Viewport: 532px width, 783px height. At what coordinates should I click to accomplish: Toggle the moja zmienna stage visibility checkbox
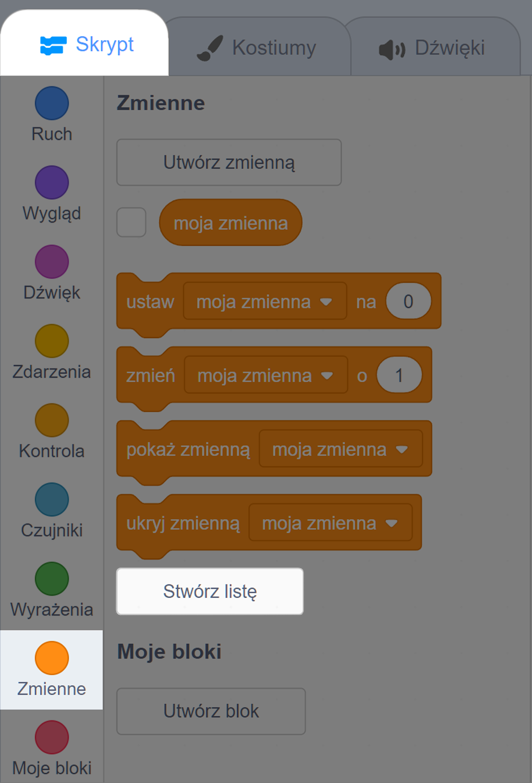(131, 222)
